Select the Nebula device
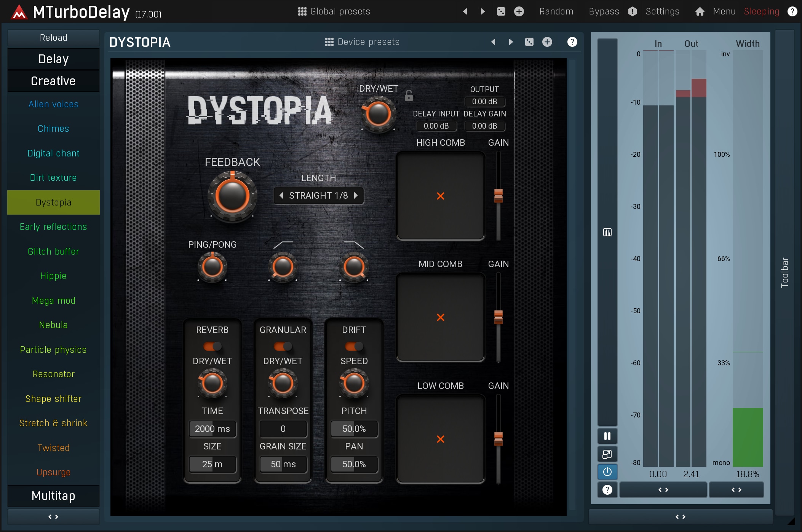This screenshot has width=802, height=532. pyautogui.click(x=53, y=325)
